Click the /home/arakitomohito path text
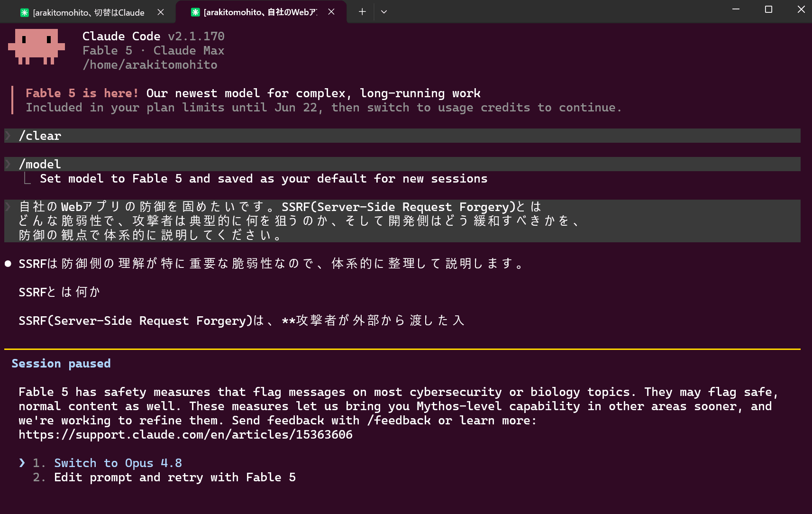The width and height of the screenshot is (812, 514). [x=150, y=65]
